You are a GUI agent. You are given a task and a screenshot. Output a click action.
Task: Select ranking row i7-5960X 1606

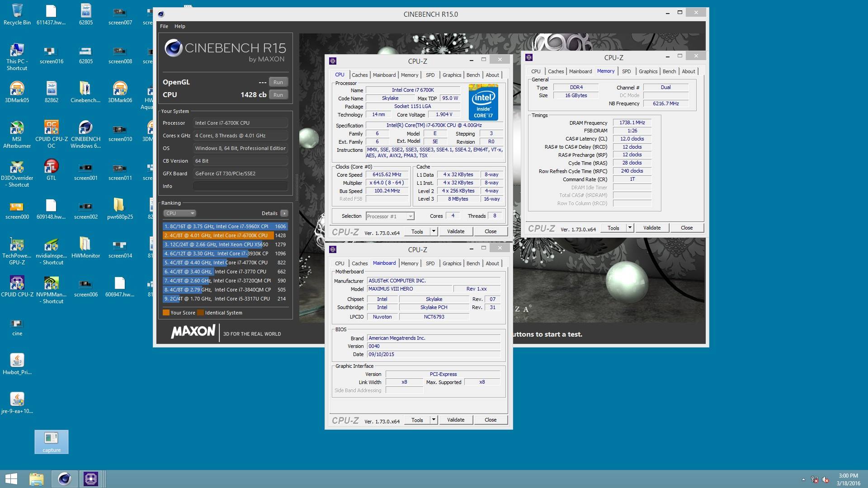(x=225, y=226)
